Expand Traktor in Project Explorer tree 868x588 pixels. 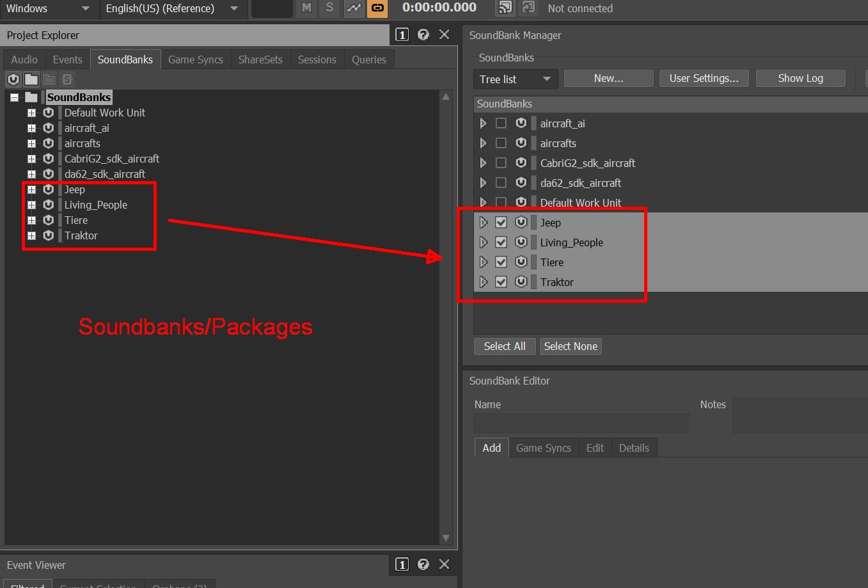pos(31,235)
